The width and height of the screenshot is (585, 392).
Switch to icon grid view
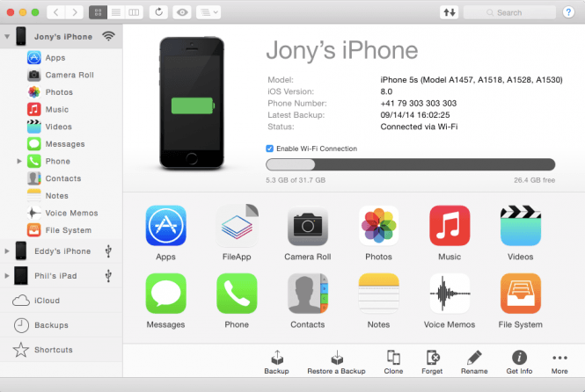click(x=99, y=12)
